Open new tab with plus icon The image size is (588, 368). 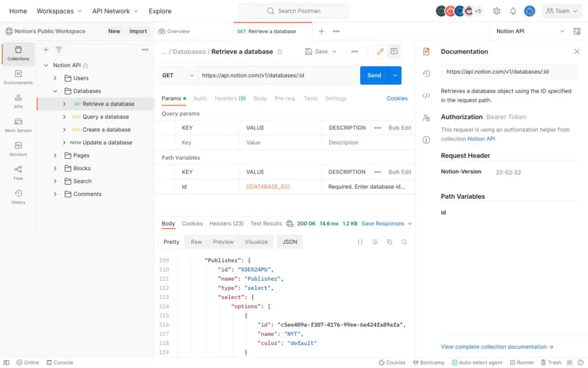(322, 31)
